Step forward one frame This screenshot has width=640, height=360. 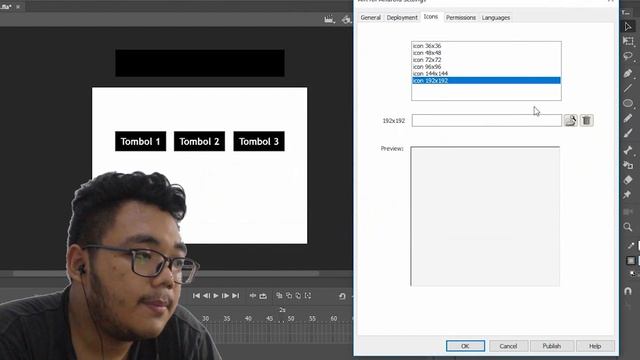[x=225, y=296]
